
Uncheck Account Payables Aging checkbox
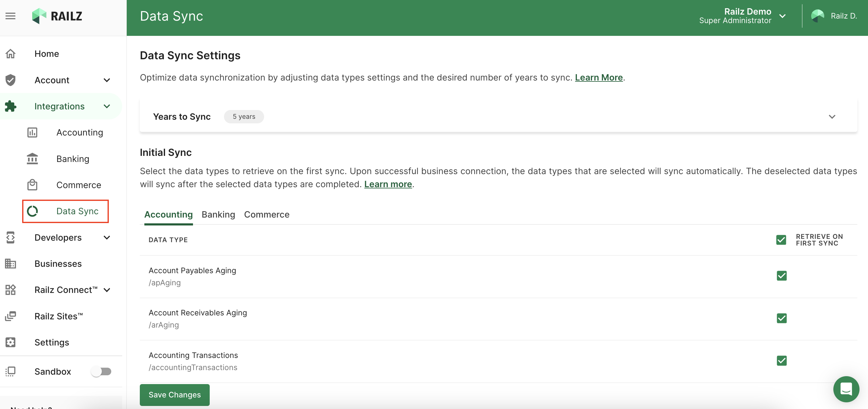tap(781, 276)
